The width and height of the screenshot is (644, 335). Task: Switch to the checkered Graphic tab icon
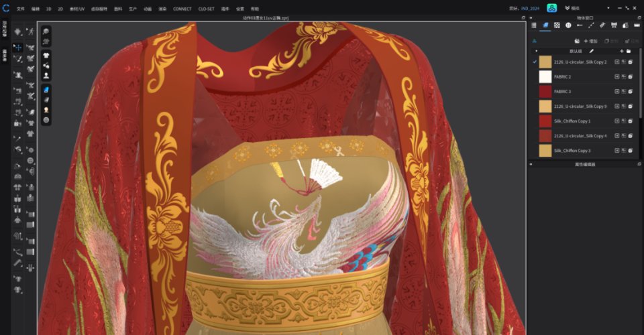(557, 25)
